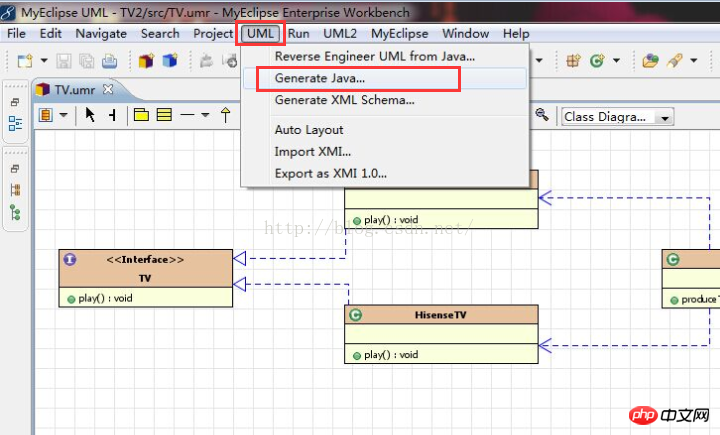Open the UML2 menu
Image resolution: width=720 pixels, height=435 pixels.
340,34
